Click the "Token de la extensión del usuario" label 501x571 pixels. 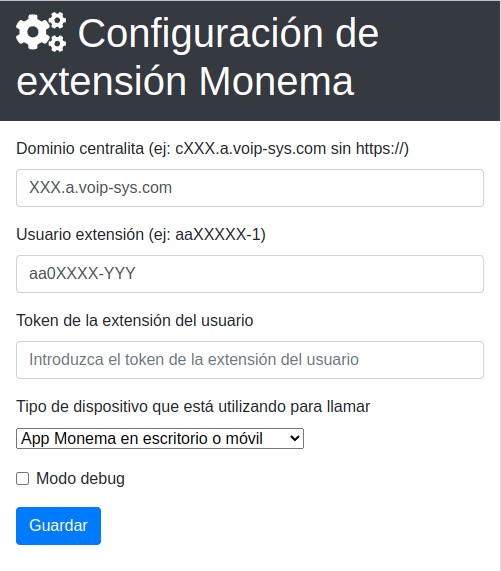point(135,320)
